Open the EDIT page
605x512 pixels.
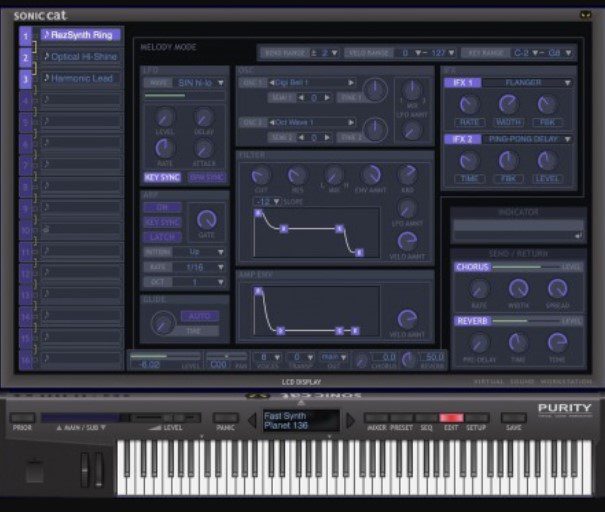(451, 417)
